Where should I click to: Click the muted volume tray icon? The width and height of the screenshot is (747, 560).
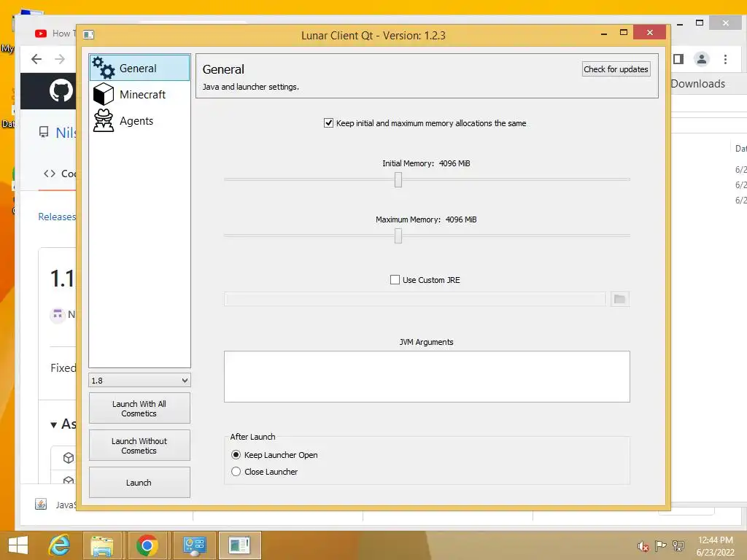point(643,546)
